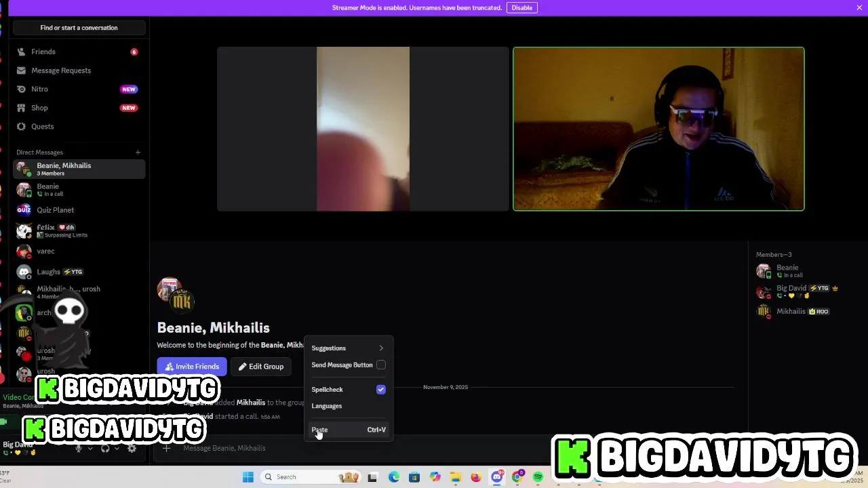
Task: Open headphone output options arrow
Action: click(x=116, y=448)
